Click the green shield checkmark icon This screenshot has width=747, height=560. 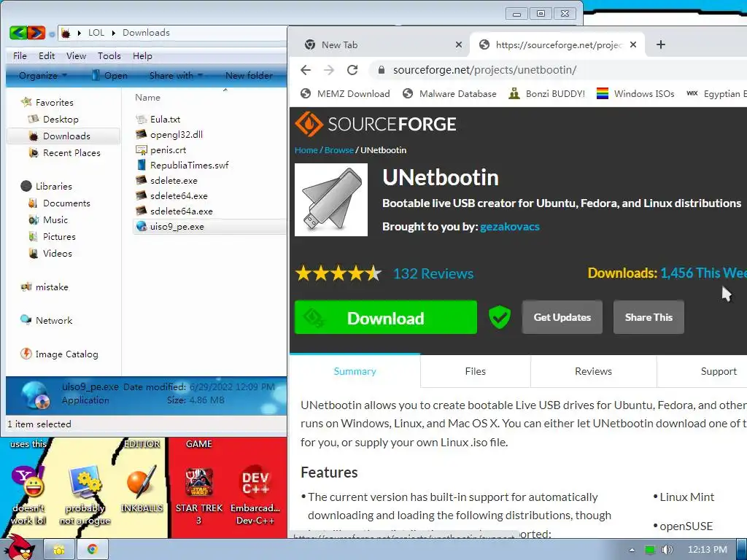pyautogui.click(x=499, y=317)
